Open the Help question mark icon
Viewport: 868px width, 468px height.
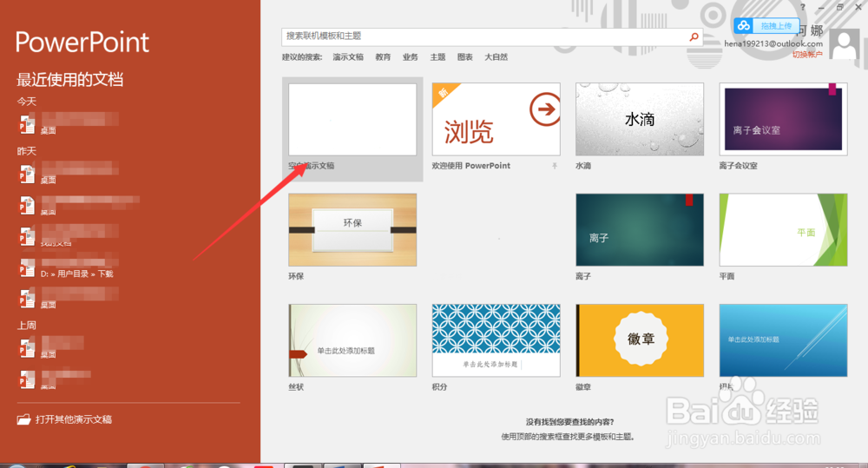(803, 7)
